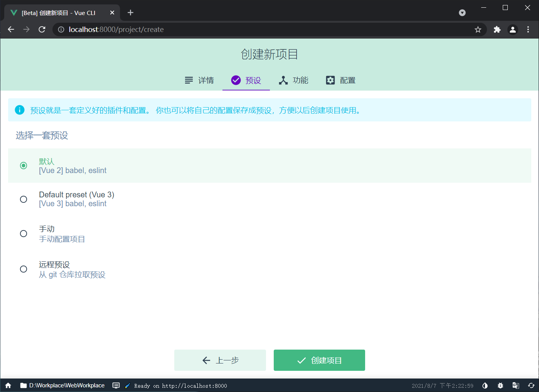Switch to the 详情 details tab

click(199, 80)
